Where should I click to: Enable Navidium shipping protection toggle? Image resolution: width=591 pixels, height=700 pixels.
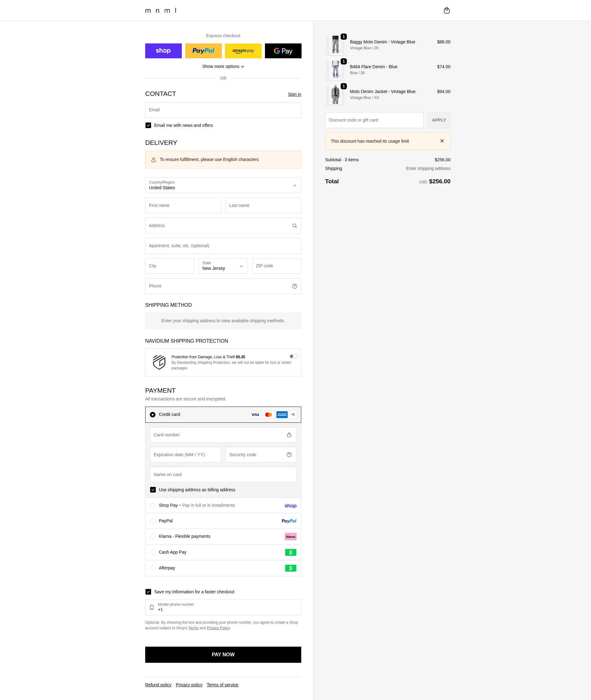(x=293, y=356)
